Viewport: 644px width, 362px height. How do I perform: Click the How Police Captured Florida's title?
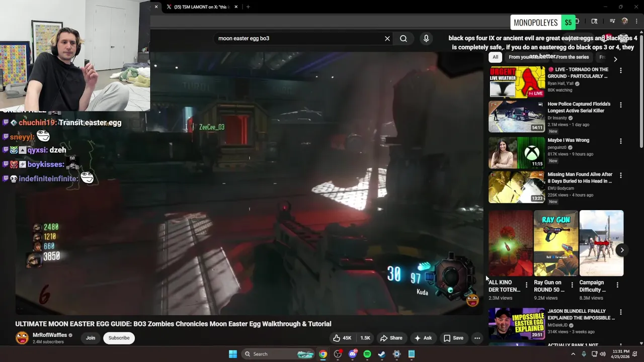click(579, 107)
